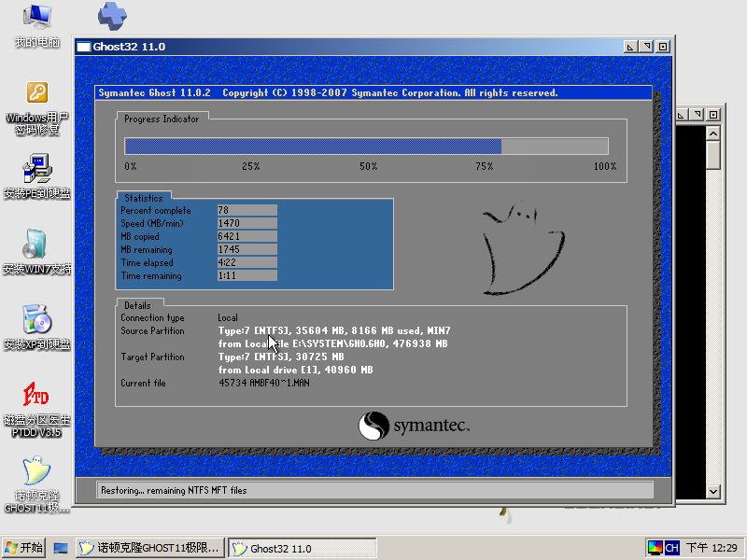Click the MB copied value 6421
Viewport: 747px width, 560px height.
click(247, 237)
